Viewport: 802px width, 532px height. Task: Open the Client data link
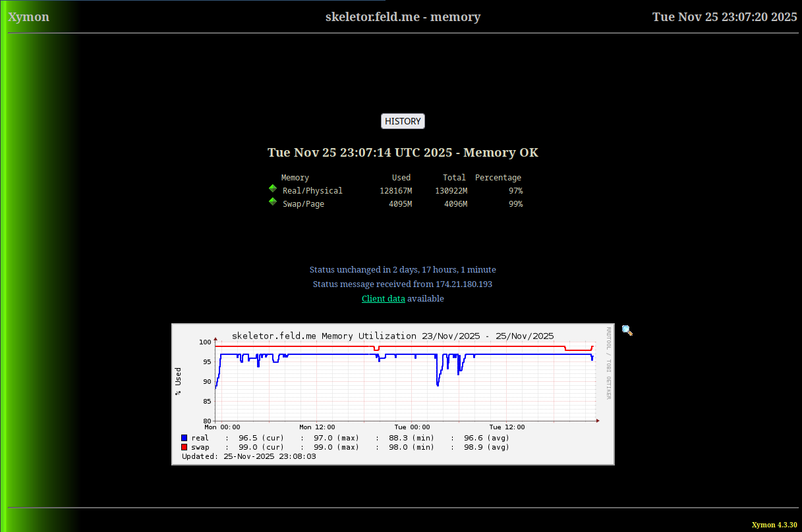coord(383,299)
